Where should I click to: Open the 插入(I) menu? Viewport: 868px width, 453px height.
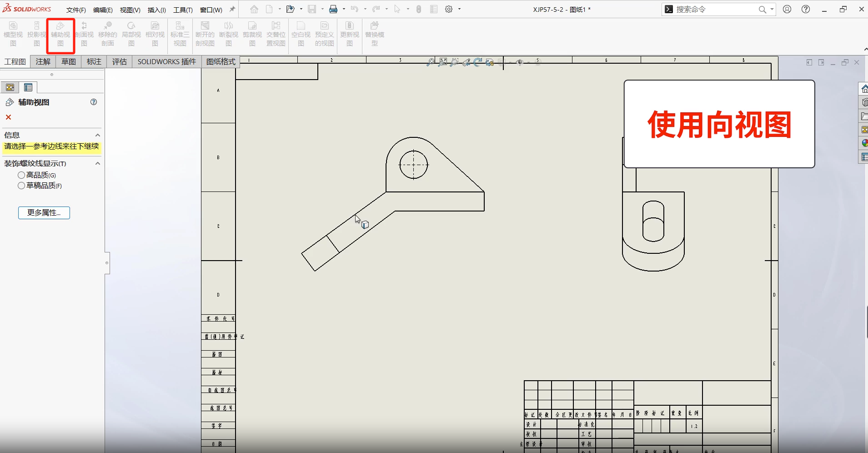157,10
